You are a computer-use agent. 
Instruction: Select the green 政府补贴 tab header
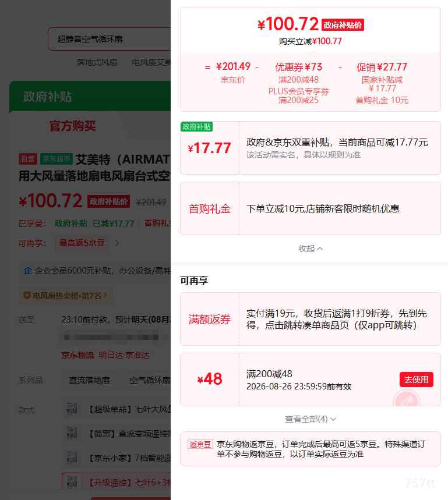(x=48, y=97)
